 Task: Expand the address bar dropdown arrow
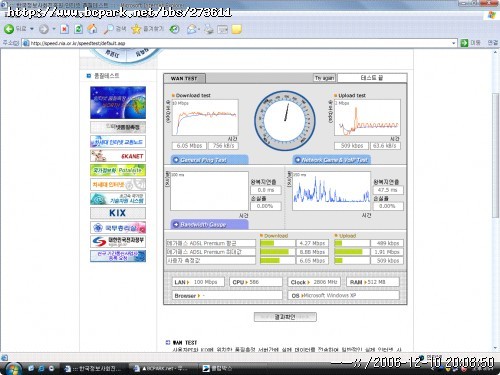[453, 43]
